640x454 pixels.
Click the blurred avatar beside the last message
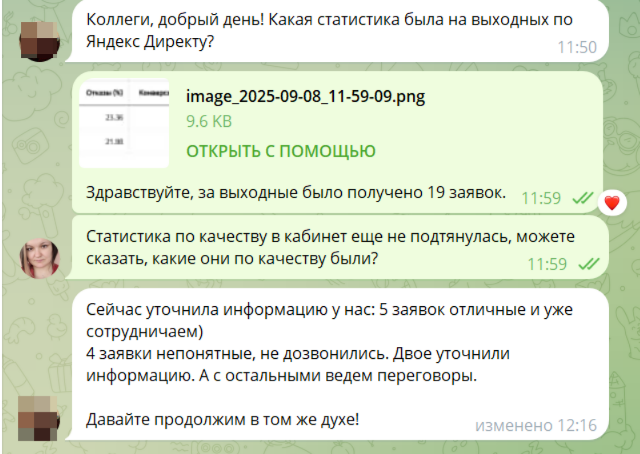[x=41, y=417]
